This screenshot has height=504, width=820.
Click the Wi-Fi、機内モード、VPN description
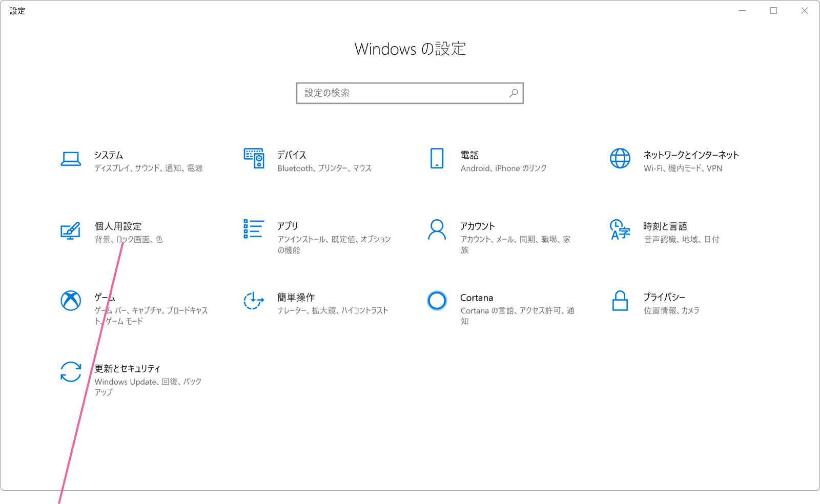click(683, 168)
